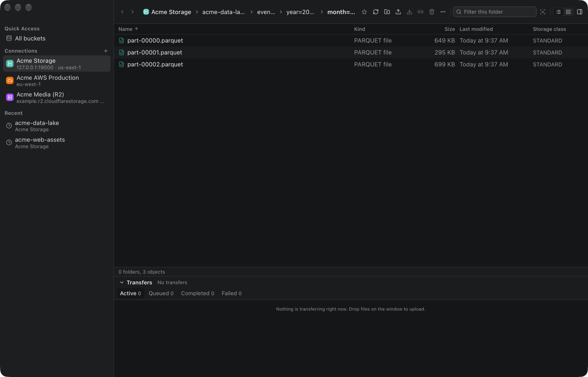
Task: Click the deep search scan icon
Action: click(x=543, y=12)
